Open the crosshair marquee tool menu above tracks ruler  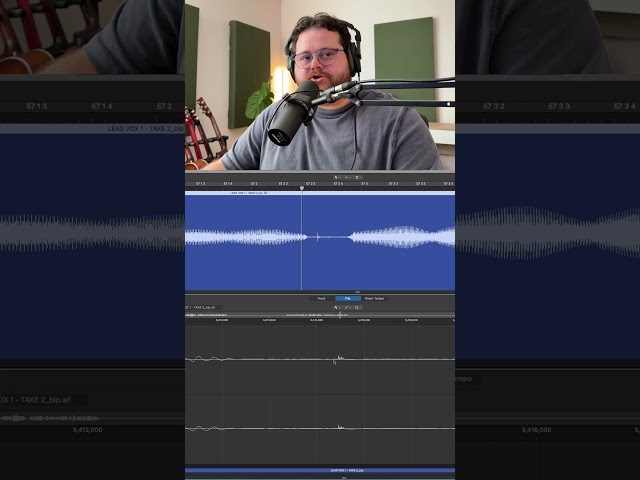click(347, 177)
